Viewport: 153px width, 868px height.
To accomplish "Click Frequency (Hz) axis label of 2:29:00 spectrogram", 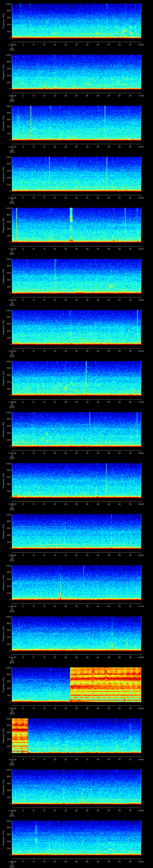I will (3, 21).
